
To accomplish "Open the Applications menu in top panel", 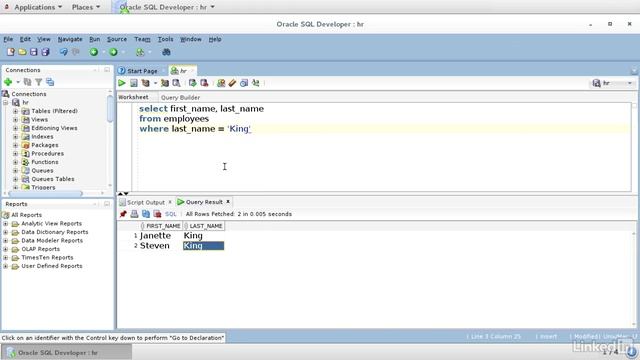I will pyautogui.click(x=38, y=7).
